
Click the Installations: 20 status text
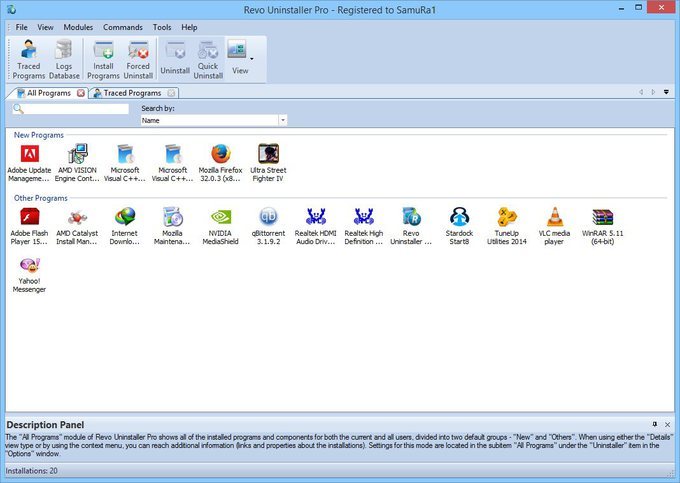point(31,471)
